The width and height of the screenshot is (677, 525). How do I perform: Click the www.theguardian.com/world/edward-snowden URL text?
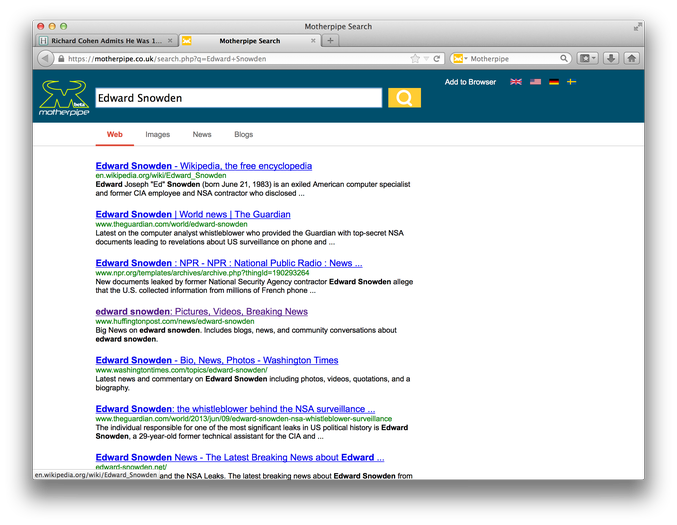pyautogui.click(x=171, y=224)
